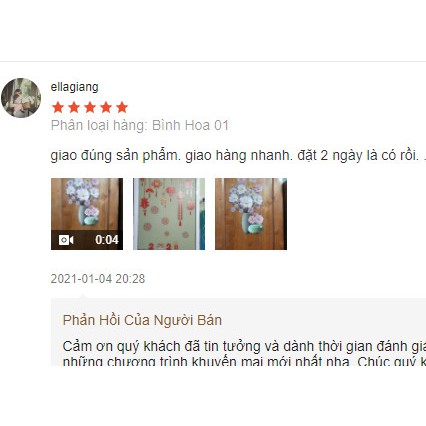Click the second line of the seller reply
426x426 pixels.
click(x=244, y=361)
